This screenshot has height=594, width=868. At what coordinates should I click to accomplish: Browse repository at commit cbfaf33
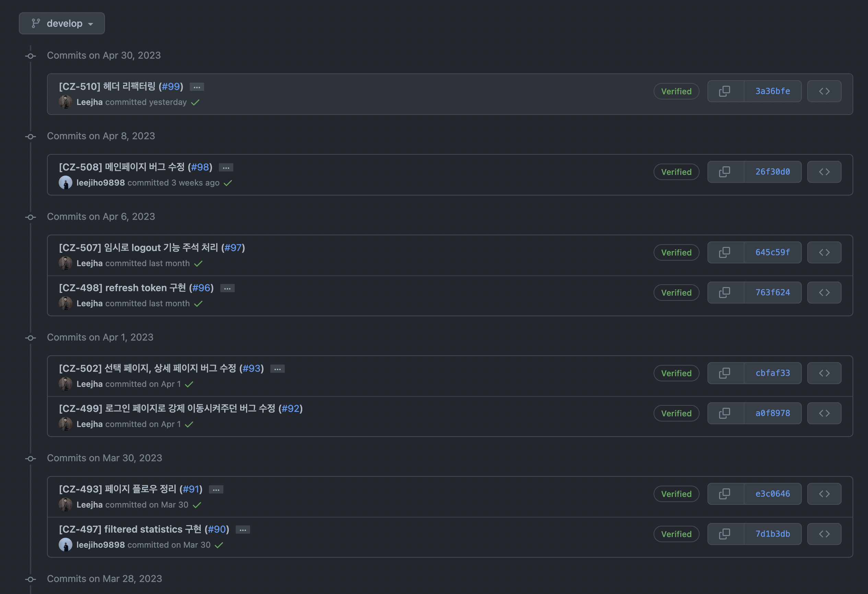(x=824, y=373)
